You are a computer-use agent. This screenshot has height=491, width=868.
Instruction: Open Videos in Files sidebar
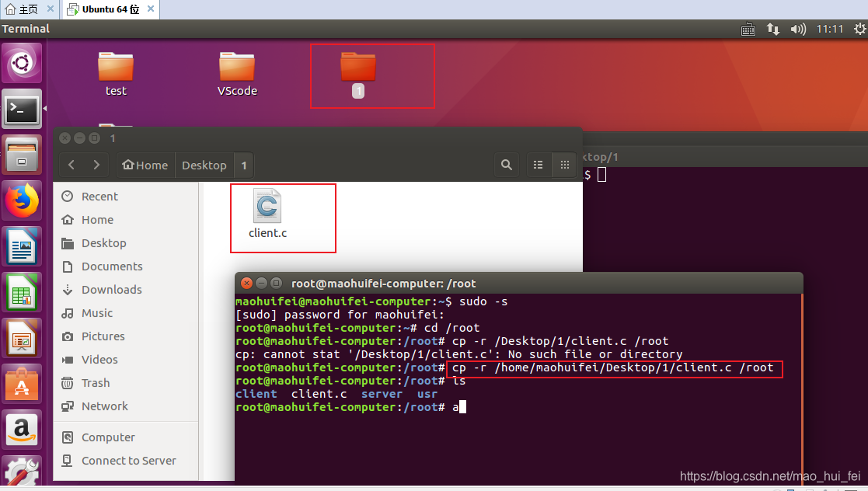(126, 359)
